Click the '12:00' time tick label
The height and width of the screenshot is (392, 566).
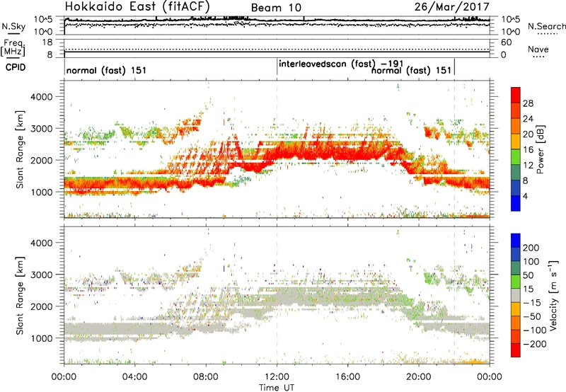click(x=277, y=377)
